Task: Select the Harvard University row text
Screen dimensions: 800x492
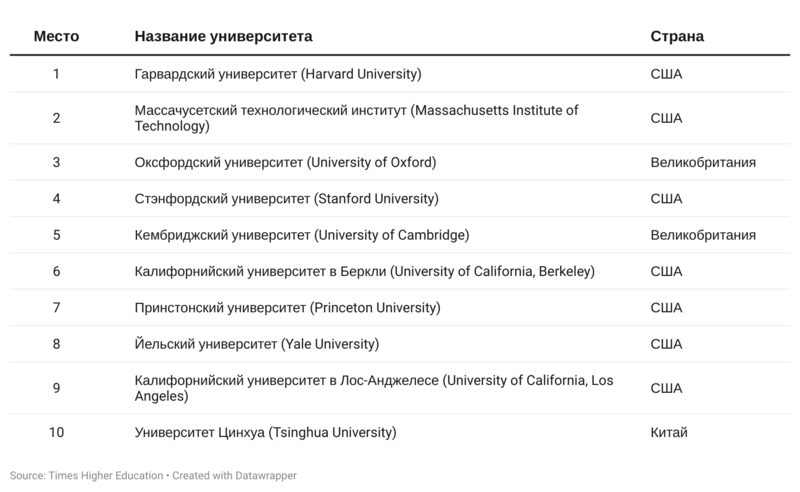Action: [x=278, y=74]
